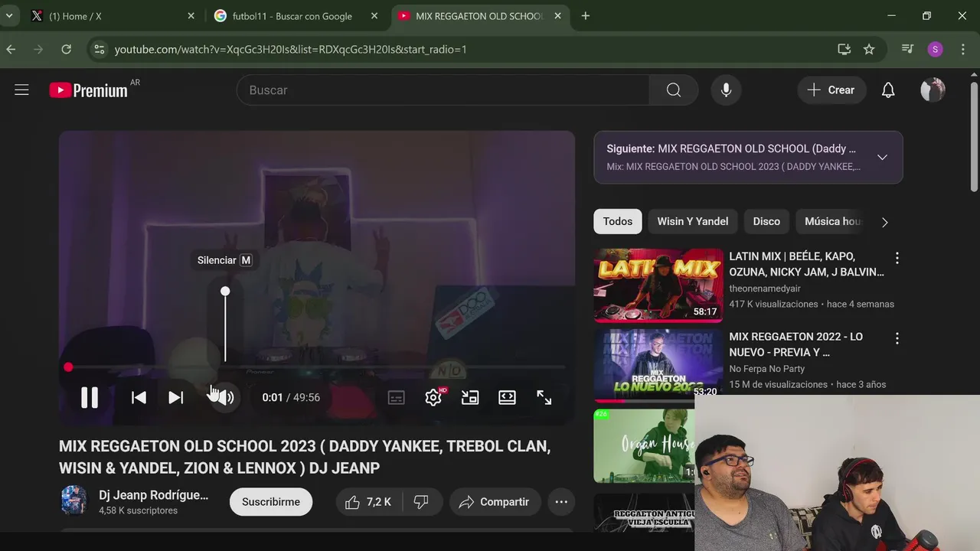Reload the current page
This screenshot has height=551, width=980.
click(x=67, y=49)
